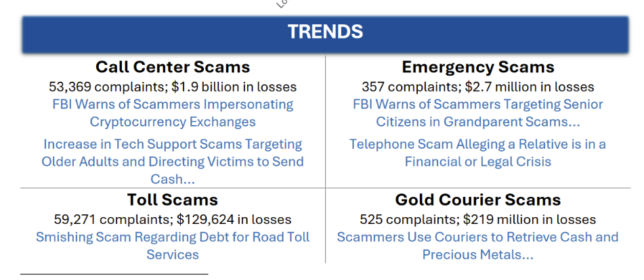Open Increase in Tech Support Scams link
Screen dimensions: 644x280
[173, 162]
